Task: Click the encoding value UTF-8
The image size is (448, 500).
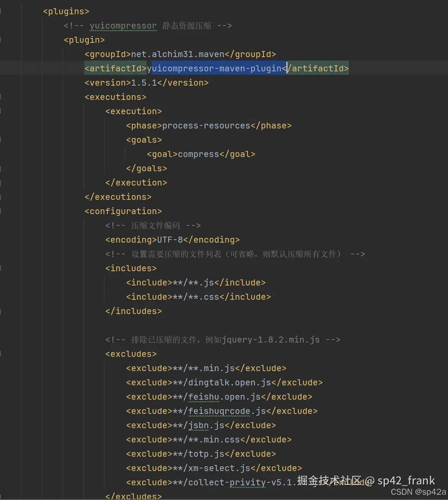Action: click(170, 240)
